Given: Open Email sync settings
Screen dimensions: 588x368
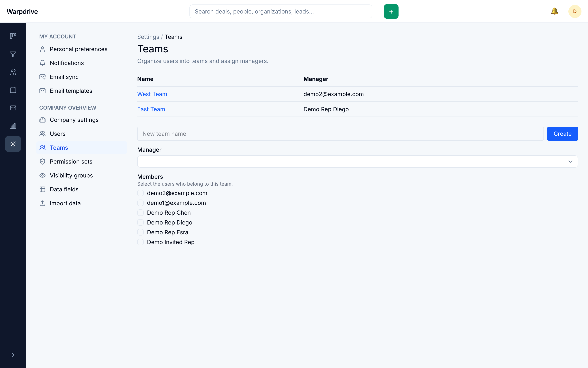Looking at the screenshot, I should (82, 77).
